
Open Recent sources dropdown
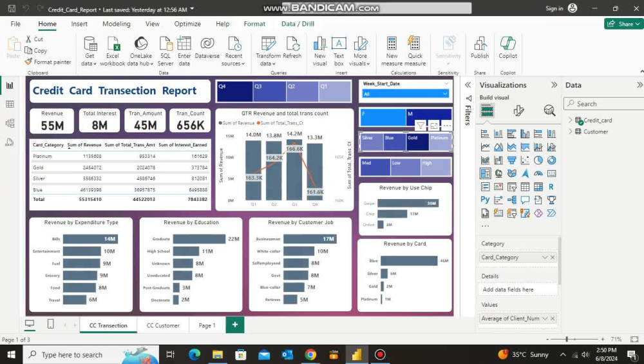[x=233, y=51]
